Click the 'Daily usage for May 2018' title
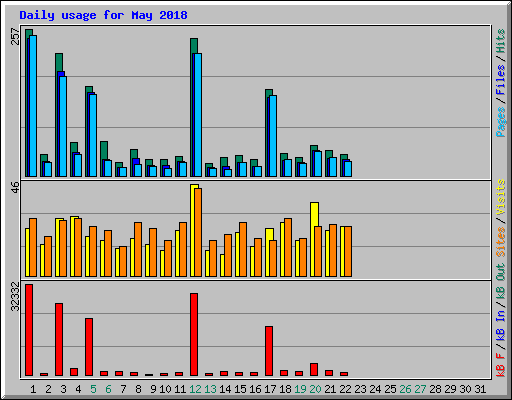Screen dimensions: 512x400 coord(103,15)
